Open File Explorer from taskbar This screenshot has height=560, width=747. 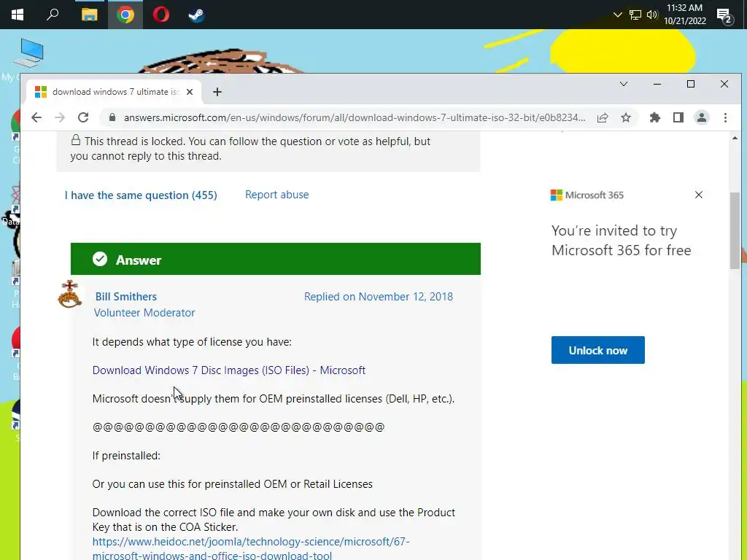click(x=89, y=15)
